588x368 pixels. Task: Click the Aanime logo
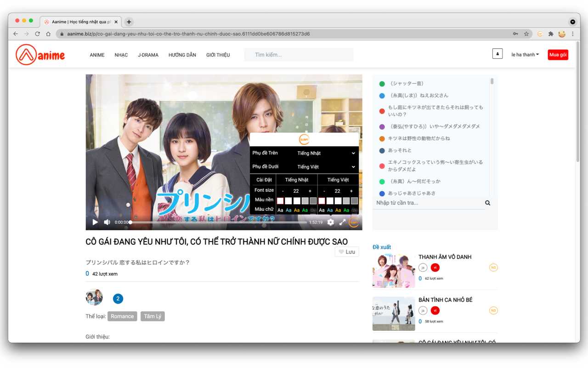tap(40, 55)
